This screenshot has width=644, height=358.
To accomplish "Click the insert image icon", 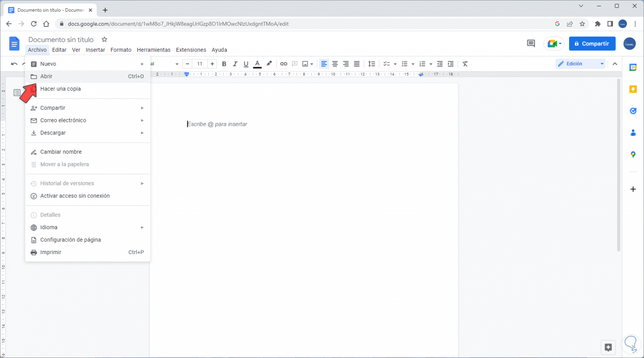I will [305, 64].
